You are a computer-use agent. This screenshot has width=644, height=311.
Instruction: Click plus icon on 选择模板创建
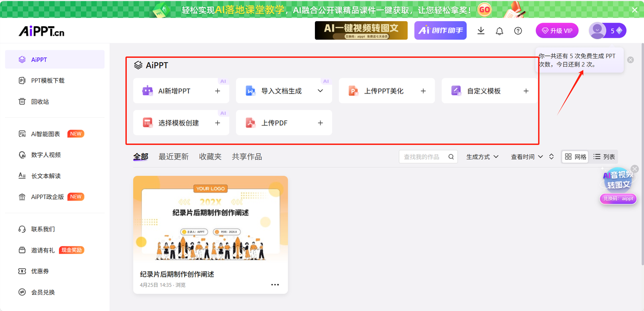[217, 123]
